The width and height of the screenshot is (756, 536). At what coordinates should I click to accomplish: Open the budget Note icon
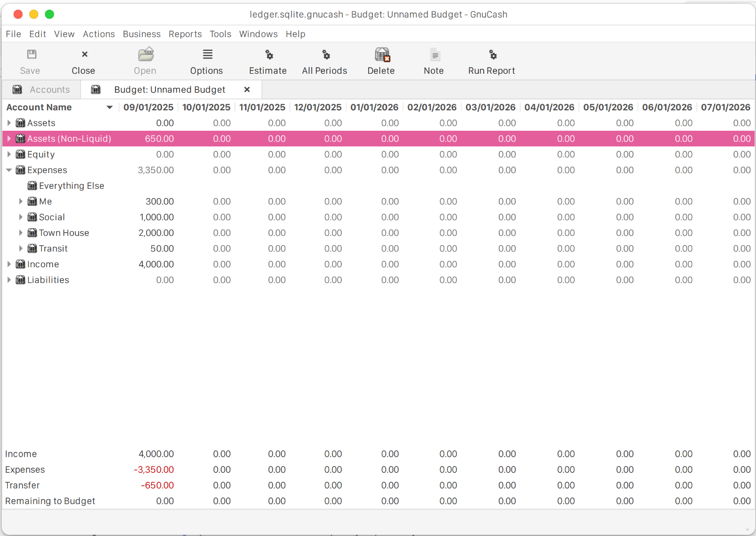434,54
